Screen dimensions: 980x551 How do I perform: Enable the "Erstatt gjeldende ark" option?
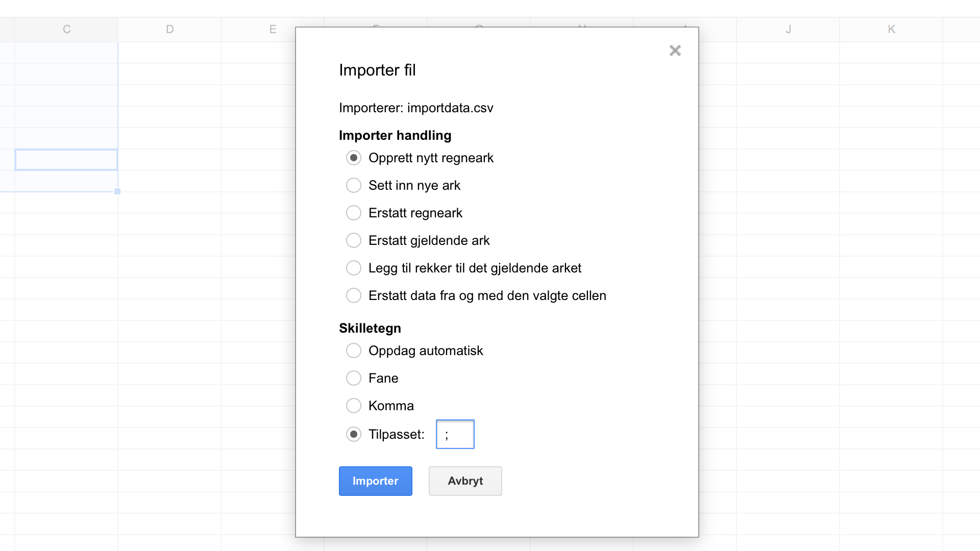pos(354,240)
